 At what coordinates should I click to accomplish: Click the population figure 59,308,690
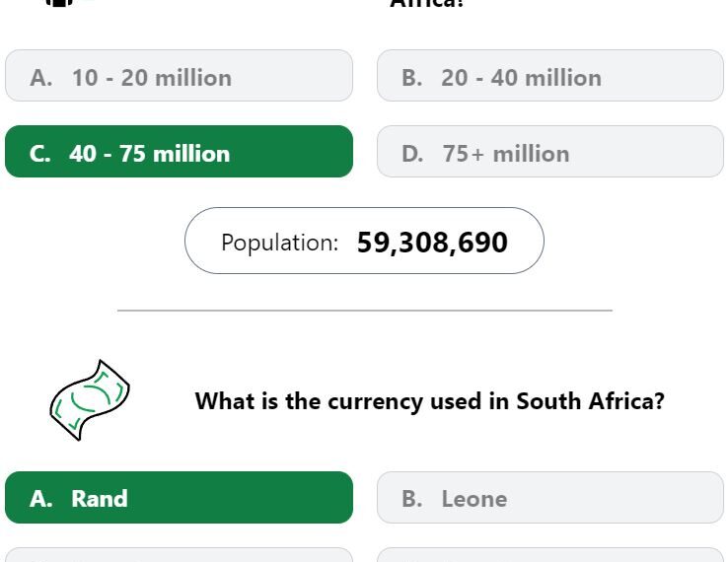point(432,243)
